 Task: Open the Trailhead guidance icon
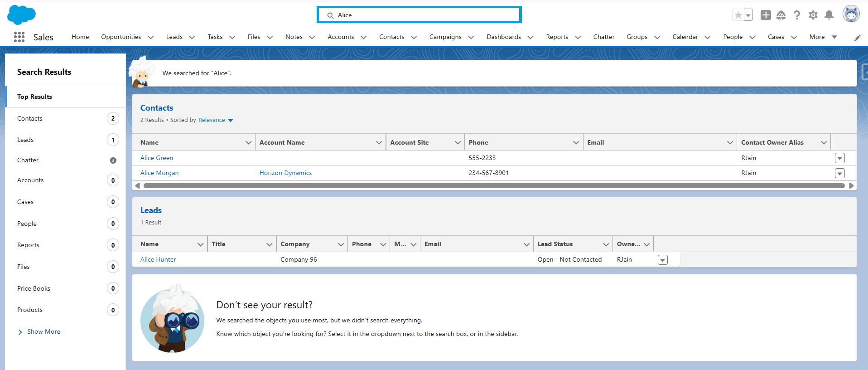[781, 15]
